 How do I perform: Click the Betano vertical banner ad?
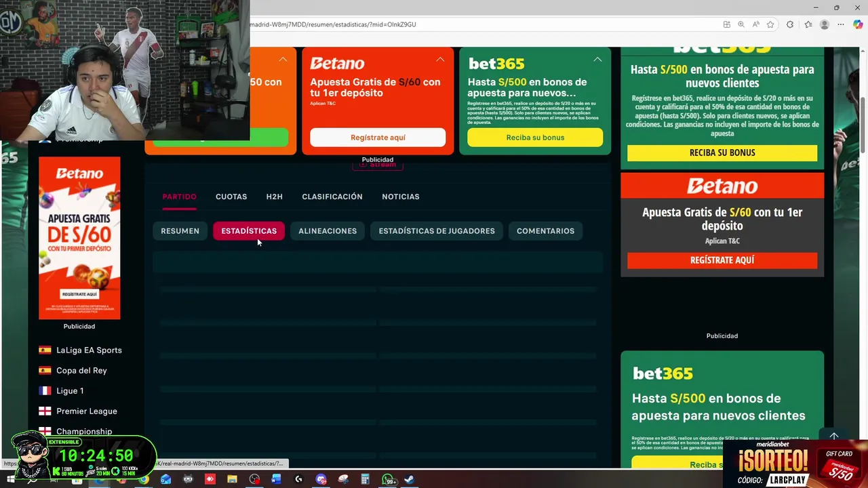pos(79,238)
